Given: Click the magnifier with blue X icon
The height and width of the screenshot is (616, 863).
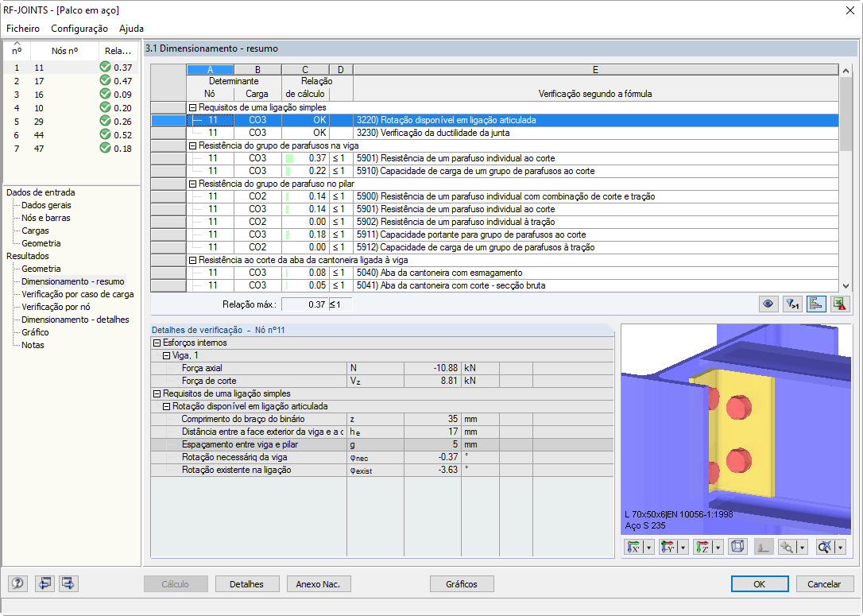Looking at the screenshot, I should [825, 547].
